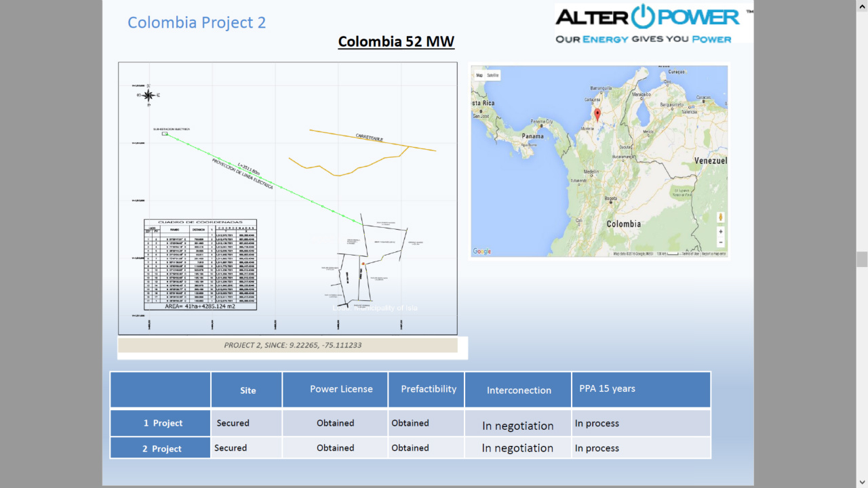The height and width of the screenshot is (488, 868).
Task: Click the scroll down arrow of the vertical scrollbar
Action: tap(862, 483)
